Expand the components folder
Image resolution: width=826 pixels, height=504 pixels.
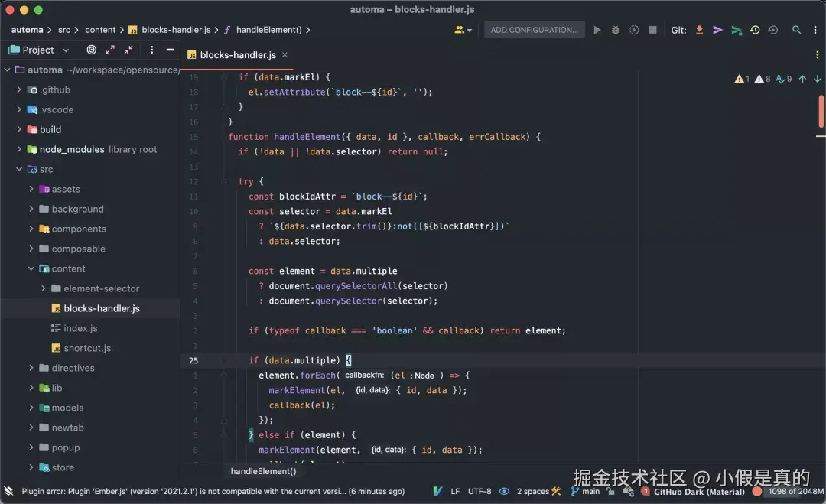click(x=31, y=229)
